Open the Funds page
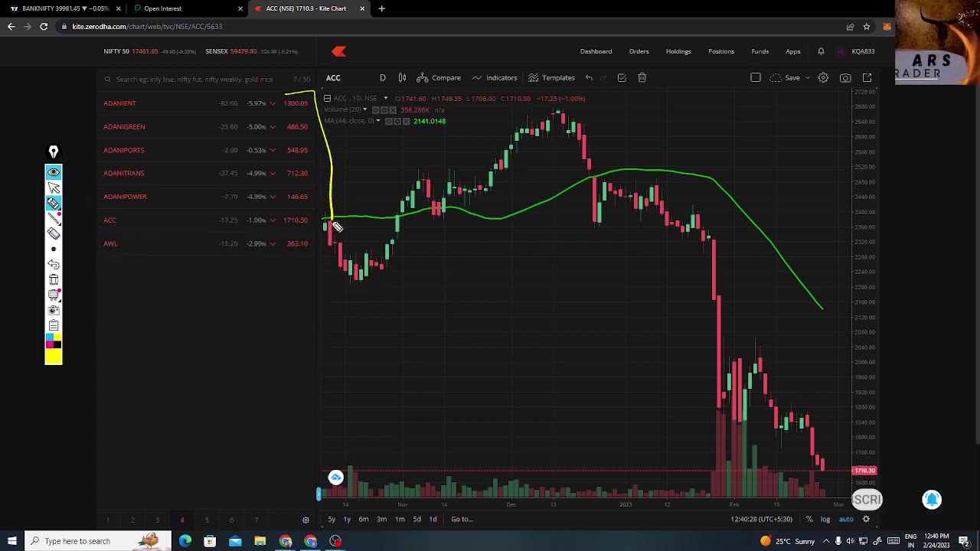Viewport: 980px width, 551px height. (759, 51)
